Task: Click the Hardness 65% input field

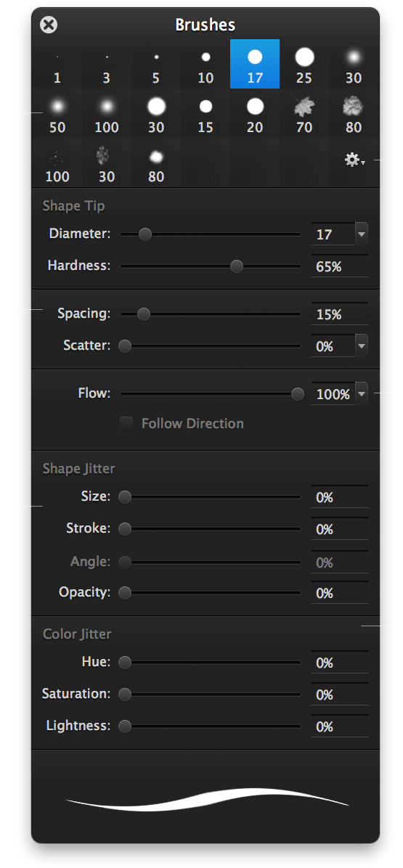Action: 339,266
